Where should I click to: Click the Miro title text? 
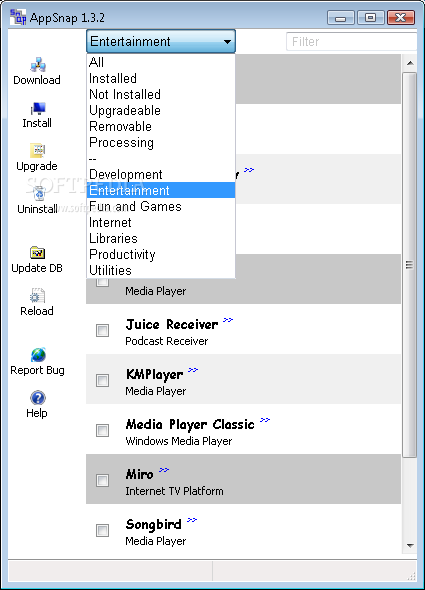[140, 474]
